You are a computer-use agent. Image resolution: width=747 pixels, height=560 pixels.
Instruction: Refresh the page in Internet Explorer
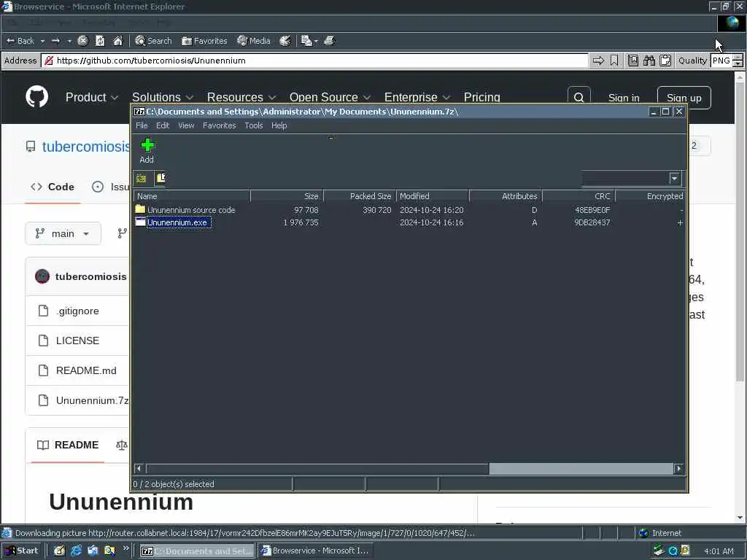pos(100,41)
